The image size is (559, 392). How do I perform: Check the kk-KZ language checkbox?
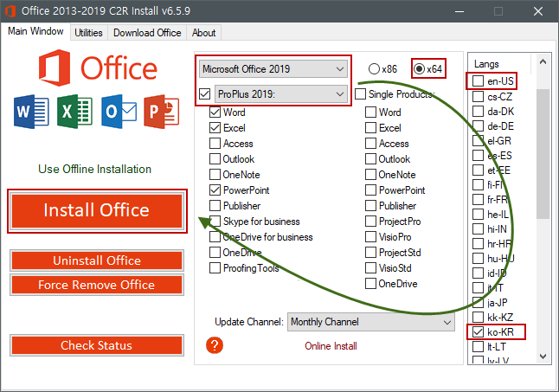(478, 318)
